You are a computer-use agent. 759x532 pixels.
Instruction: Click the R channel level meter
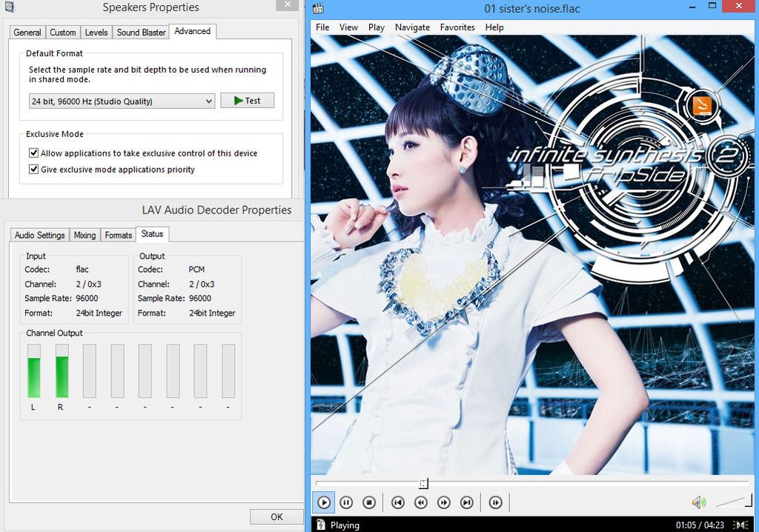click(62, 370)
